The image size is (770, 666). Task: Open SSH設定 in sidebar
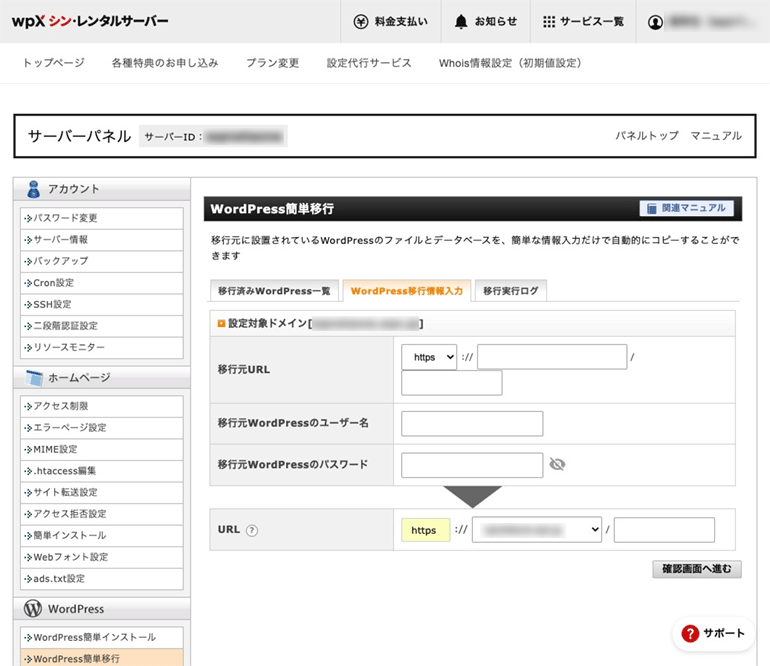click(102, 305)
